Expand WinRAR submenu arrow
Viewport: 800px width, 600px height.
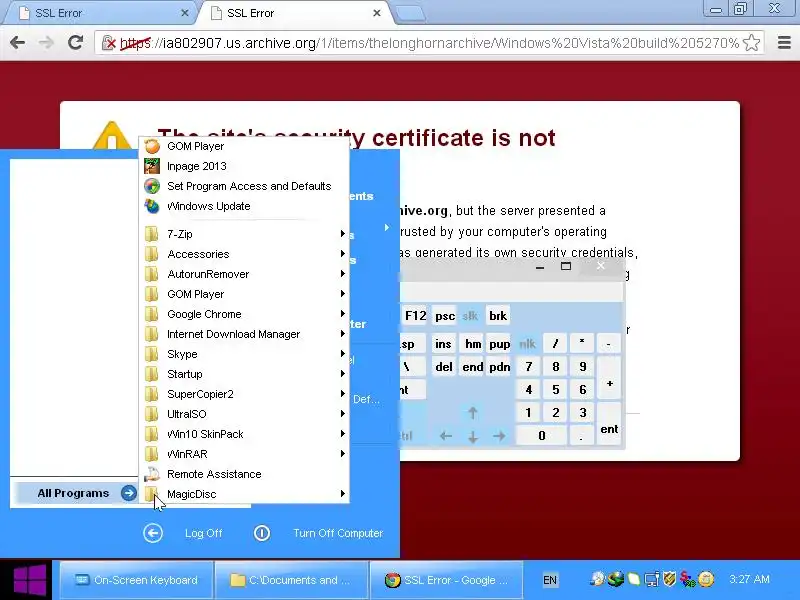tap(343, 454)
